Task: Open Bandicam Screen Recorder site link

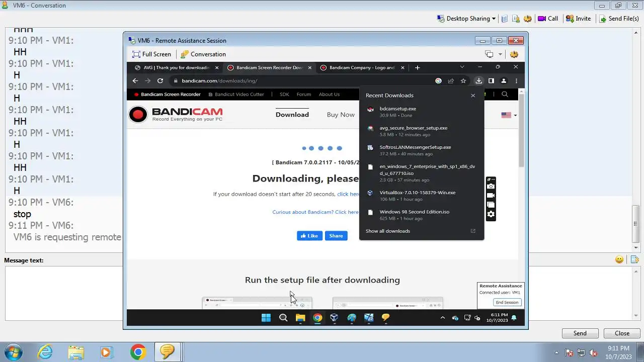Action: pyautogui.click(x=167, y=94)
